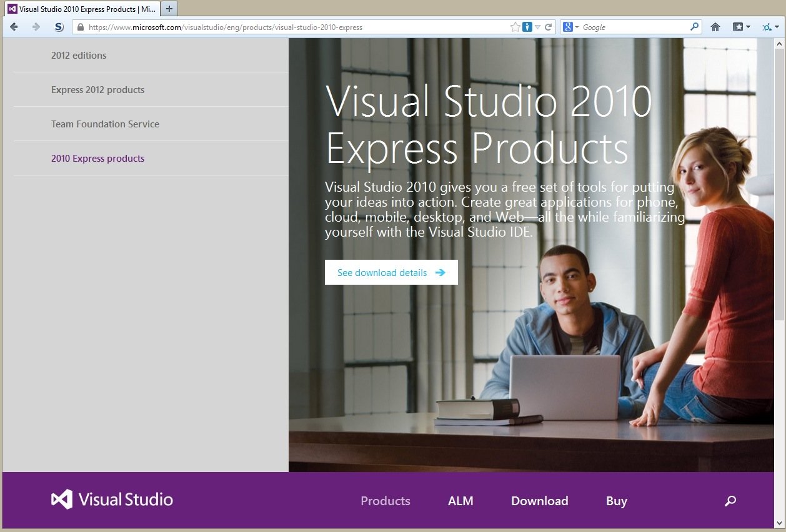Screen dimensions: 786x532
Task: Click the See download details button
Action: [x=391, y=272]
